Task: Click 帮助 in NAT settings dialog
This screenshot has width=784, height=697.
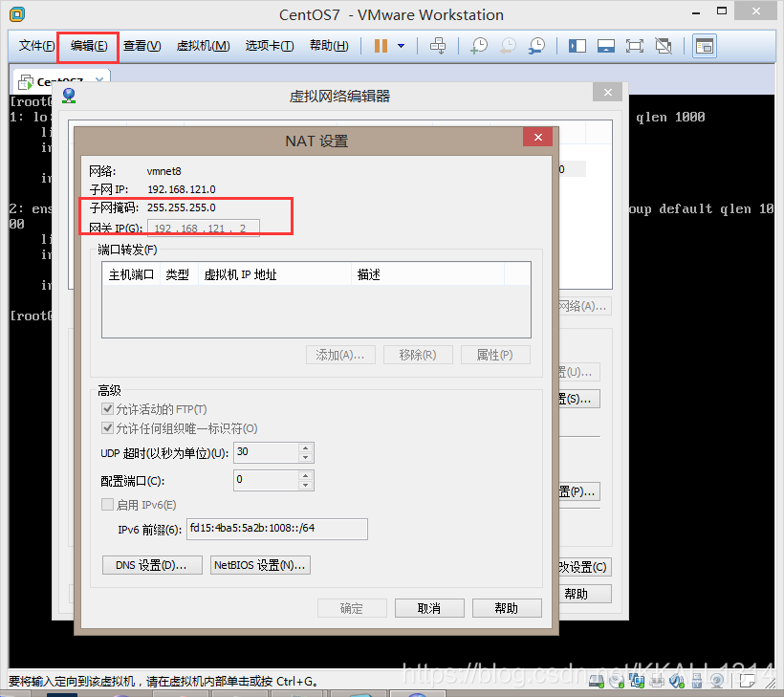Action: coord(507,608)
